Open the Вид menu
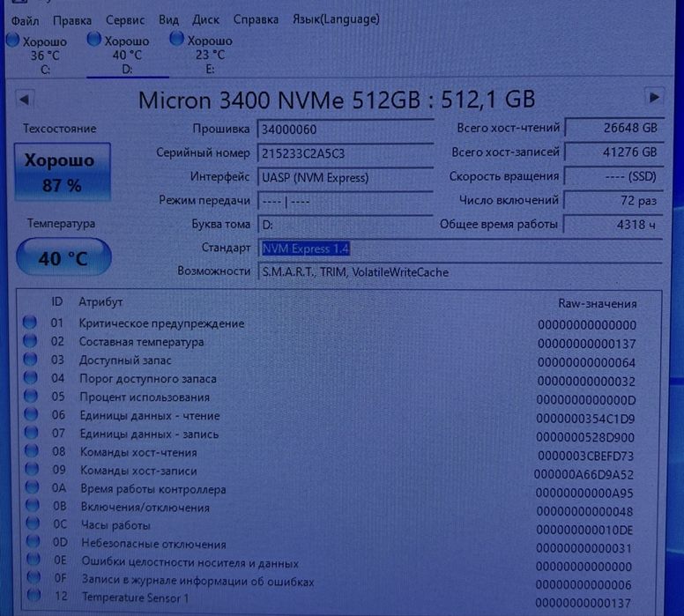This screenshot has height=616, width=684. coord(168,20)
